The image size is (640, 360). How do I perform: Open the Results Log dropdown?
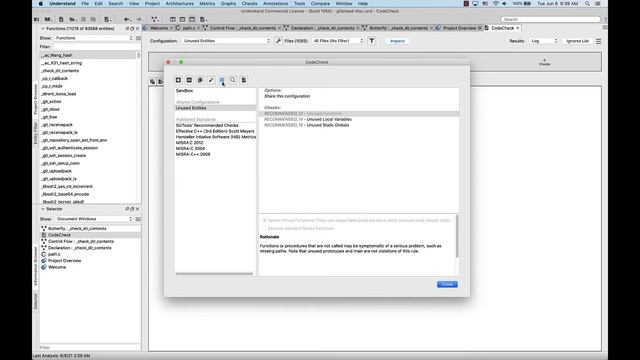pos(544,41)
